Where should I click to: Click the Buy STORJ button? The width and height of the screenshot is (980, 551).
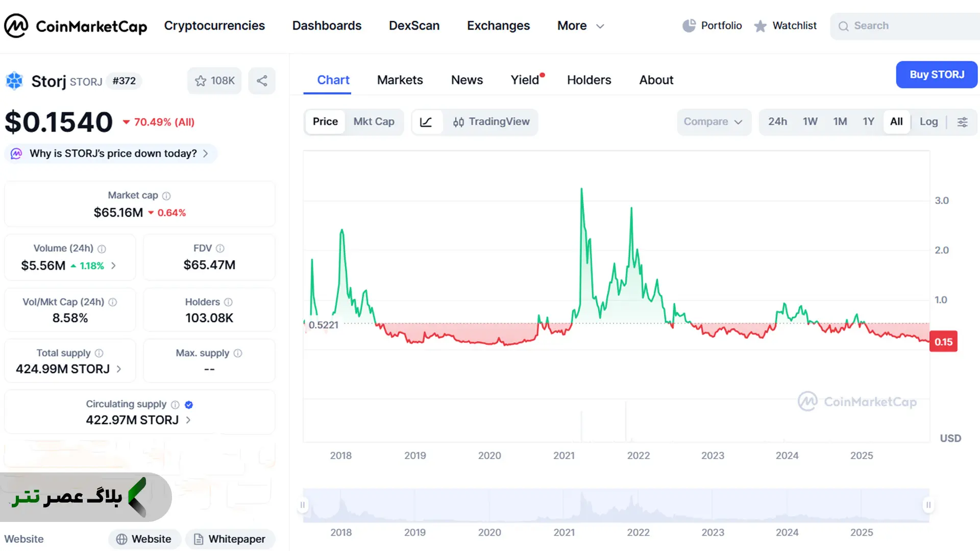[937, 74]
